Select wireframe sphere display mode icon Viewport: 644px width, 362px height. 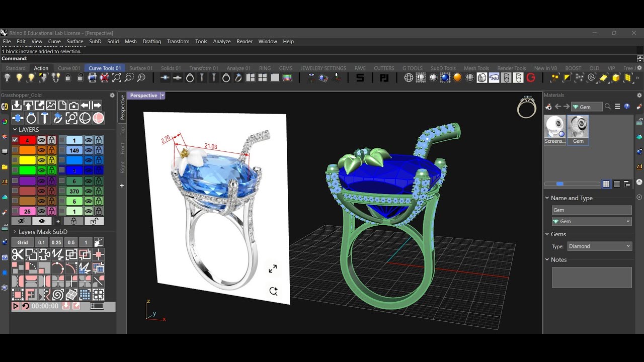tap(409, 78)
